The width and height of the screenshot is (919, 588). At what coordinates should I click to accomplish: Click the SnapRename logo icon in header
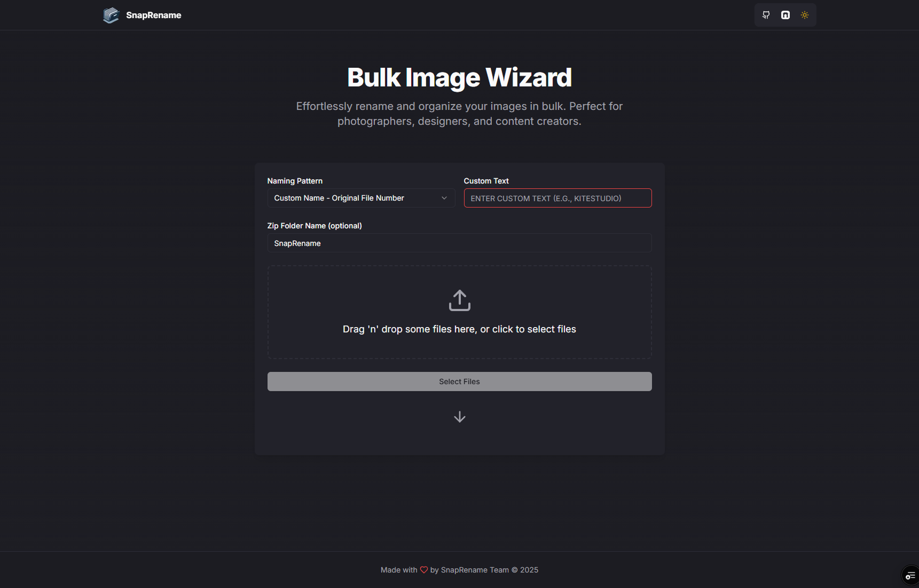click(111, 15)
